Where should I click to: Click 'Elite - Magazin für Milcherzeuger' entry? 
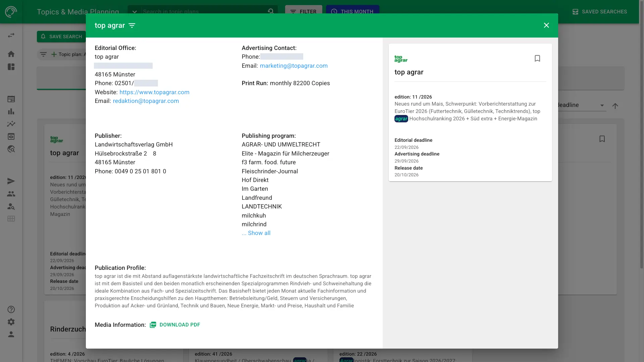pos(285,154)
